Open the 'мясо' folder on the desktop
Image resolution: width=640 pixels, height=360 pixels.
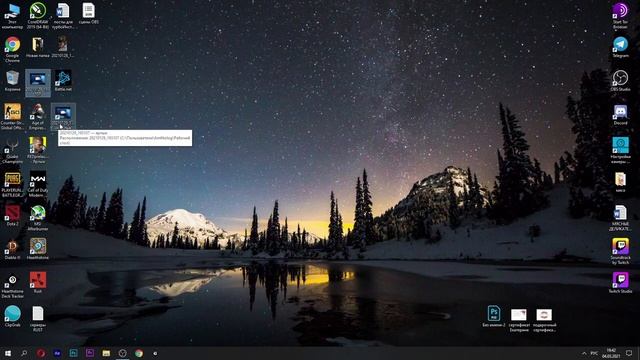click(620, 182)
